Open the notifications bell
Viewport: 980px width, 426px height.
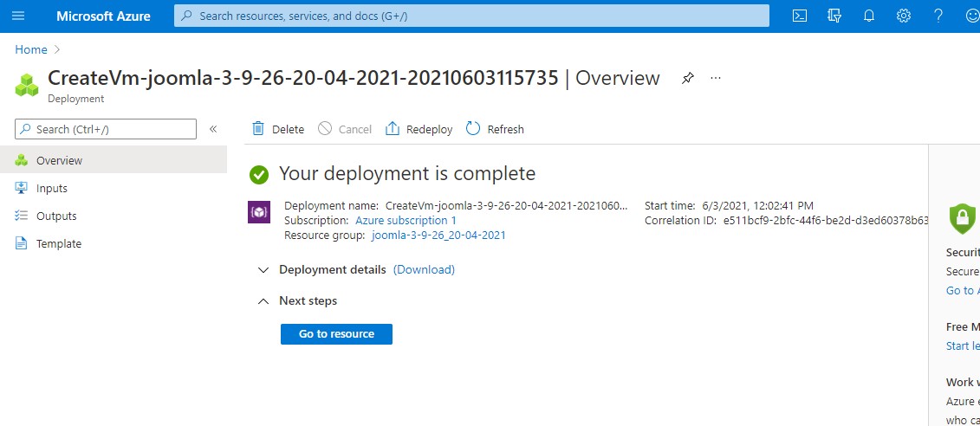(x=869, y=16)
